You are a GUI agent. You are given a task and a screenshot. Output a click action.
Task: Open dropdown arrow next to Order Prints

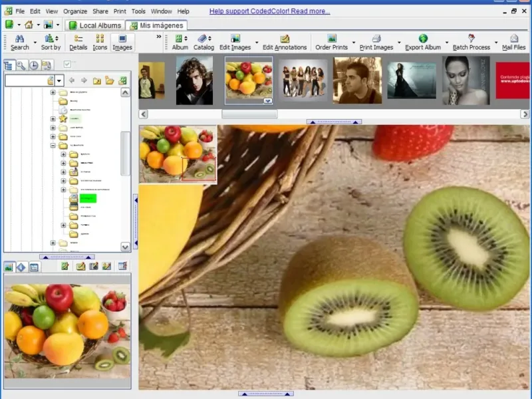point(354,43)
